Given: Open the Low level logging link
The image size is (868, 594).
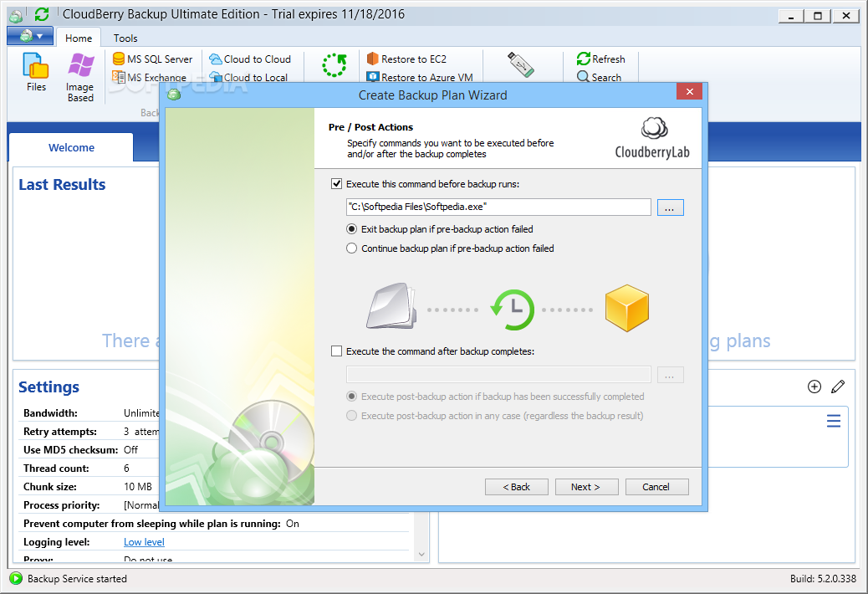Looking at the screenshot, I should pos(144,542).
